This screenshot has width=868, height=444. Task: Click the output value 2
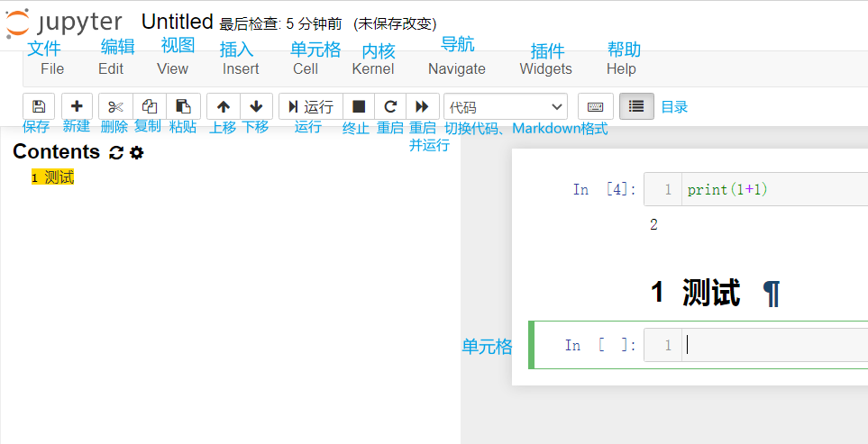(x=653, y=225)
